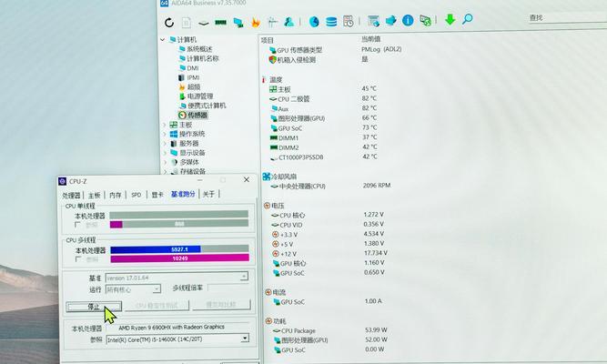Viewport: 607px width, 364px height.
Task: Open the flame stability test toolbar icon
Action: pos(256,22)
